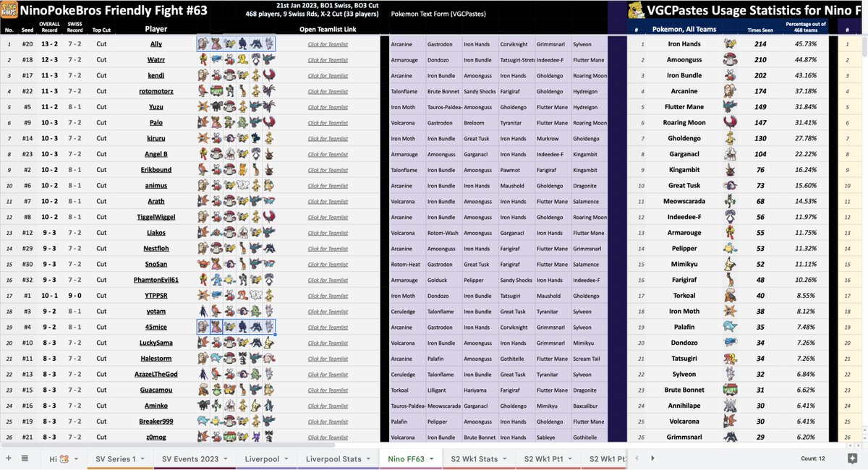Image resolution: width=868 pixels, height=470 pixels.
Task: Switch to the Liverpool Stats sheet tab
Action: [x=337, y=458]
